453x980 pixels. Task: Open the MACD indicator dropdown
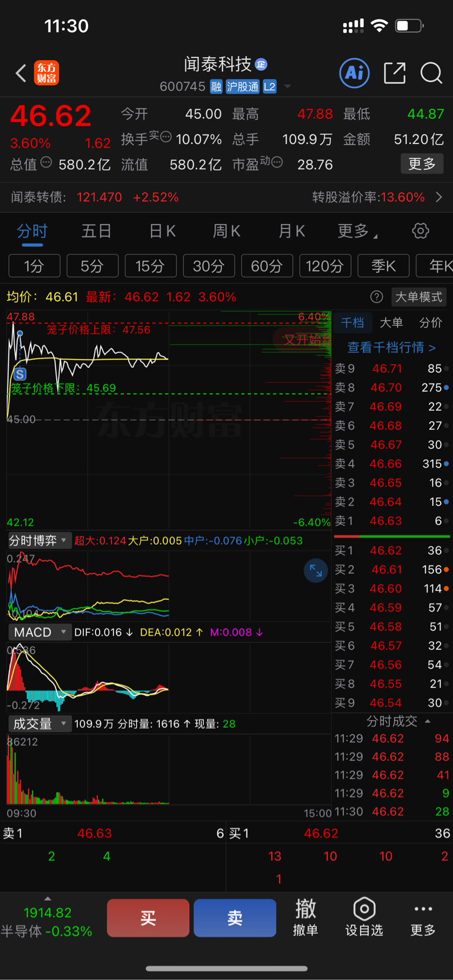point(39,632)
